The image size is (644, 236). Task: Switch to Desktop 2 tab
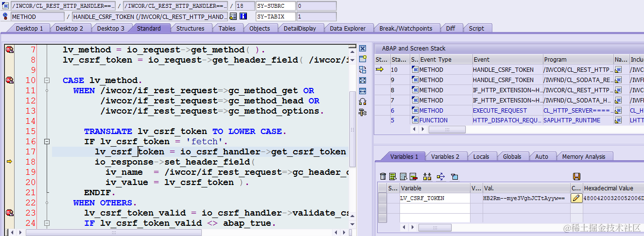[x=70, y=28]
